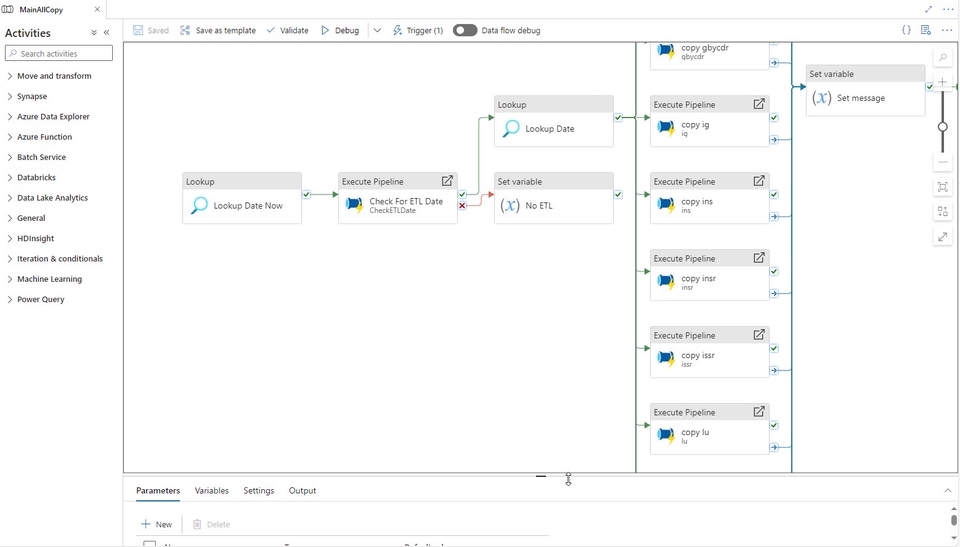The width and height of the screenshot is (960, 547).
Task: Click success output on Lookup Date
Action: click(618, 118)
